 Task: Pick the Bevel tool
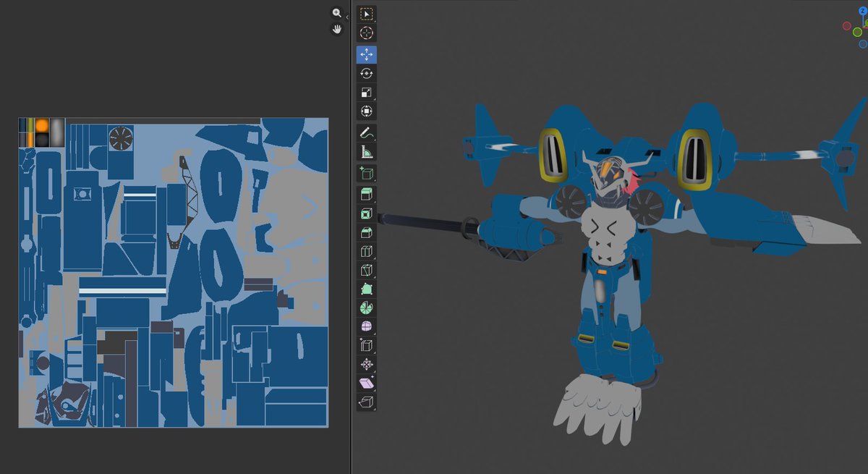367,233
